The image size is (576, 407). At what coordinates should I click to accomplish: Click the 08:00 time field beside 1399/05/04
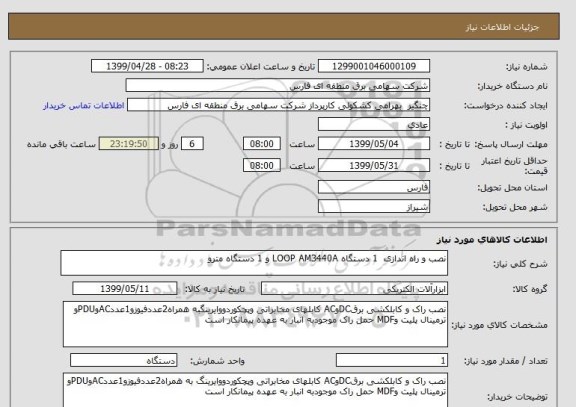point(262,144)
